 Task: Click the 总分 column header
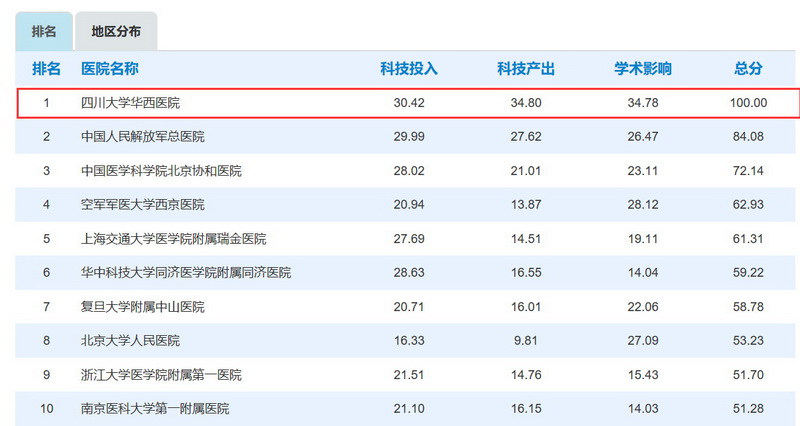[748, 68]
